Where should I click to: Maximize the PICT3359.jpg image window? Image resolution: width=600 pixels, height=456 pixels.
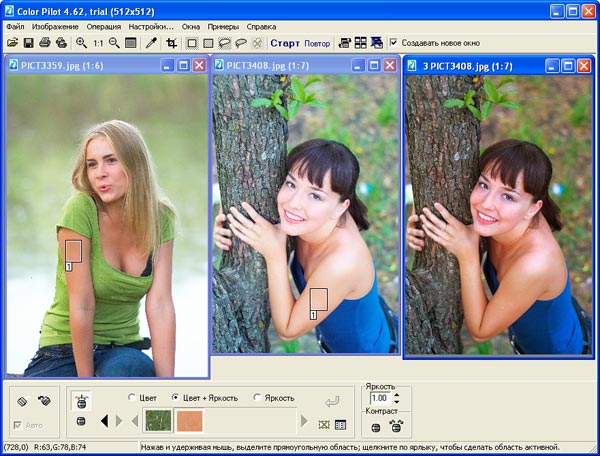pyautogui.click(x=183, y=65)
